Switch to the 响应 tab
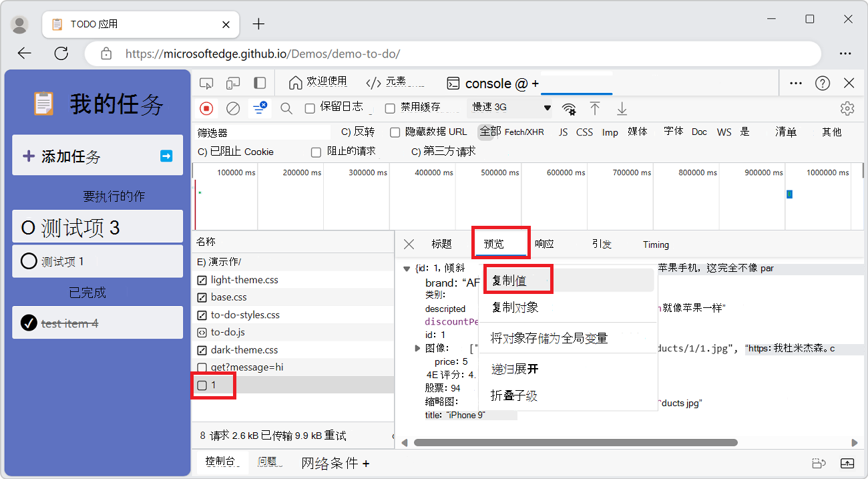868x479 pixels. pos(544,245)
